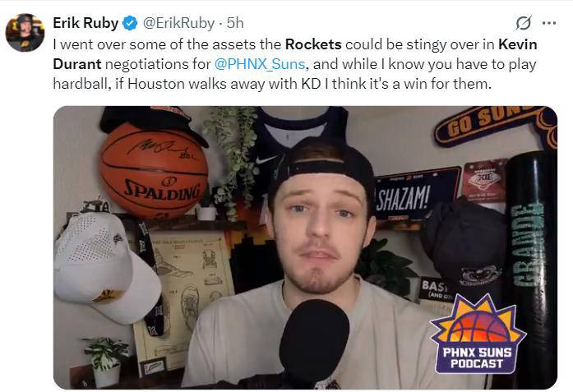Click the PHNX Suns Podcast logo overlay
573x392 pixels.
click(477, 334)
